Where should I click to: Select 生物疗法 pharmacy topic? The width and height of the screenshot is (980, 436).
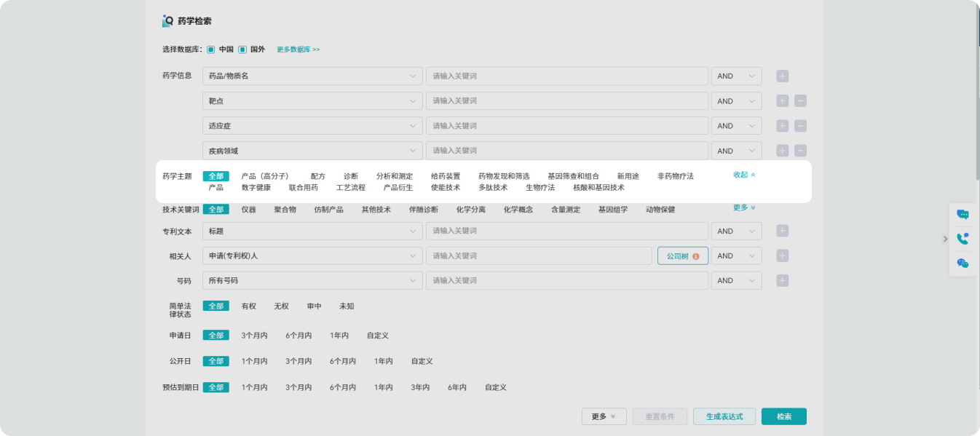[x=540, y=188]
